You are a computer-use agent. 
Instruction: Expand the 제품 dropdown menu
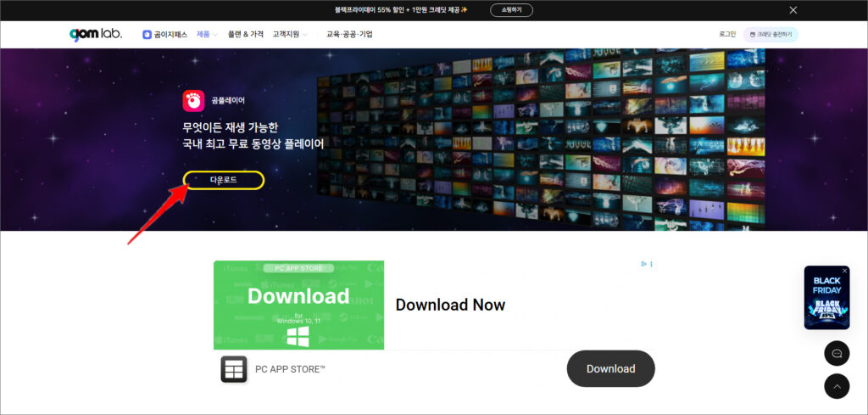point(207,35)
